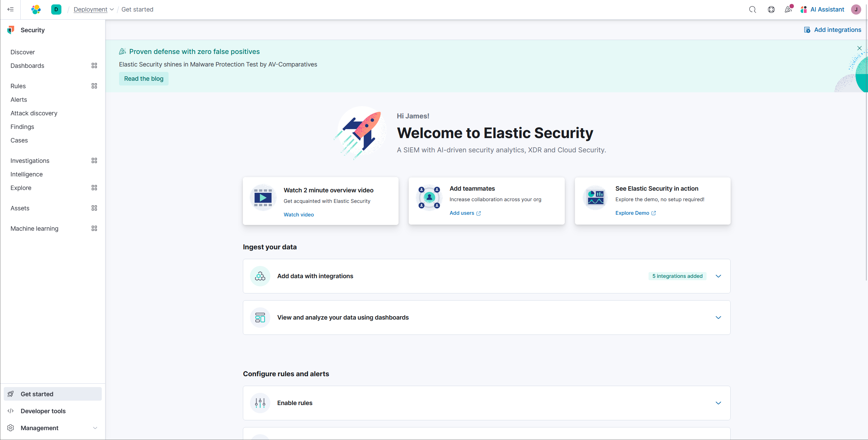Click the Elastic logo icon
Viewport: 868px width, 440px height.
(36, 9)
